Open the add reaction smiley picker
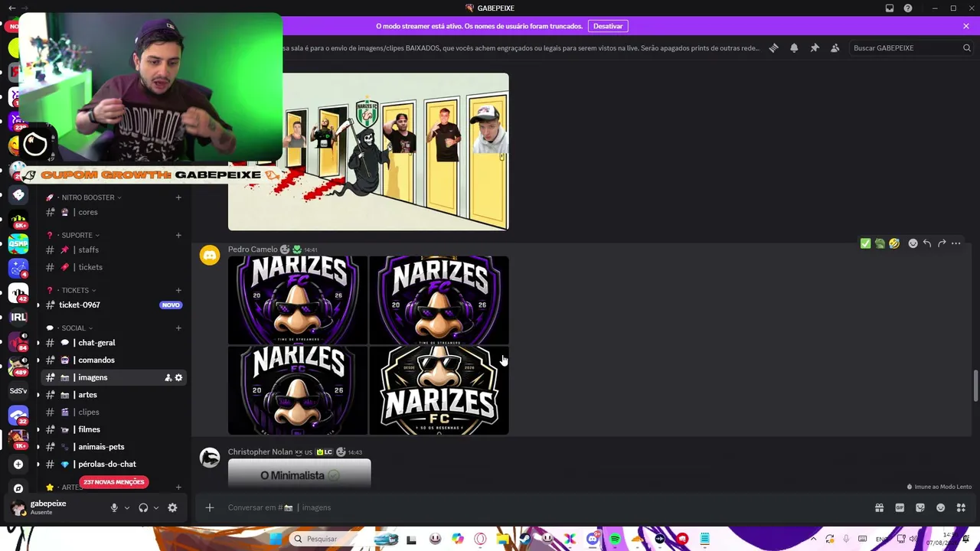This screenshot has height=551, width=980. click(913, 243)
